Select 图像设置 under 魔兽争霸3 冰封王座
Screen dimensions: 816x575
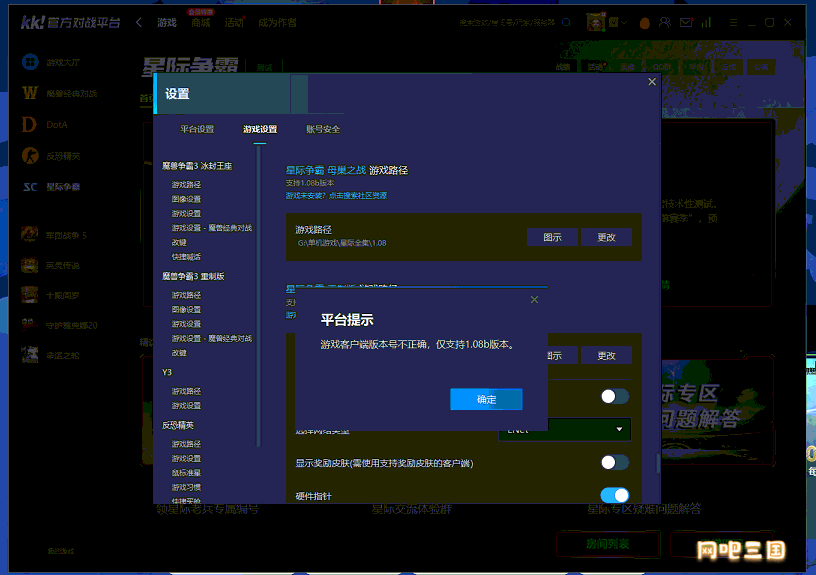(x=186, y=199)
